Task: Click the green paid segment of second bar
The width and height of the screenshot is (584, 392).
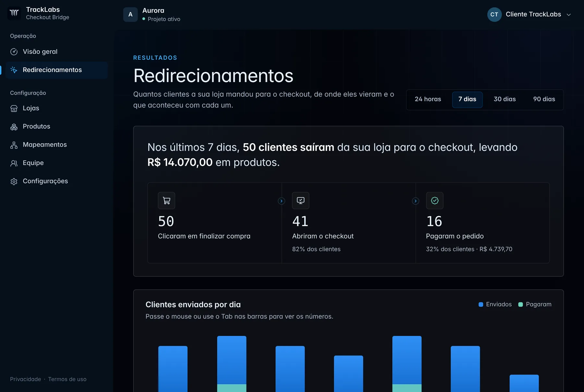Action: [x=232, y=388]
